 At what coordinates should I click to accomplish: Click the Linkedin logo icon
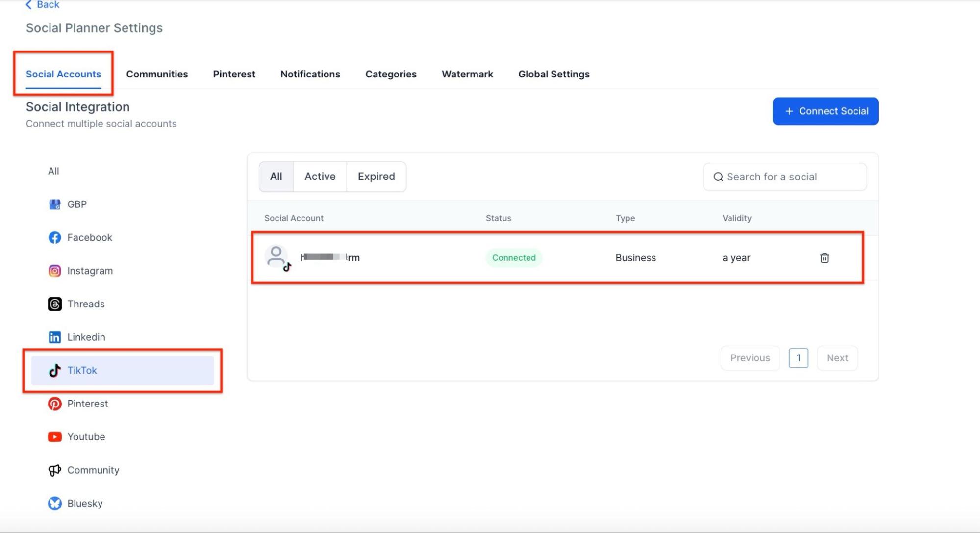54,337
